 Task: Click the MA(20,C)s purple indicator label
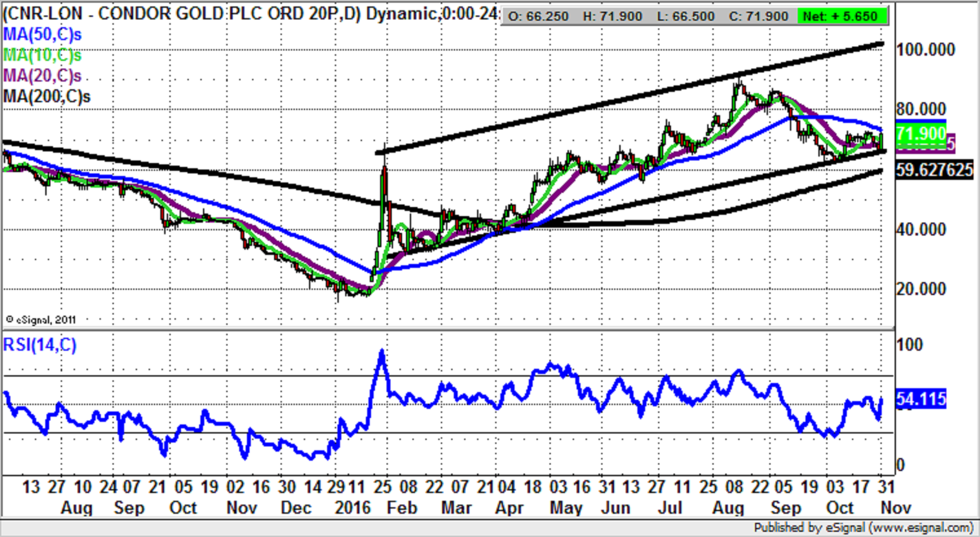click(x=43, y=76)
